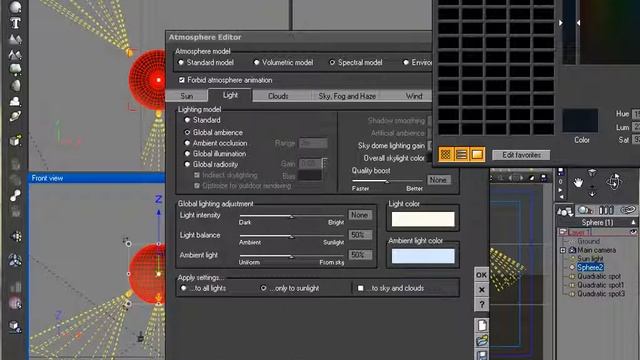Open the Library tab icon in World Browser
This screenshot has height=360, width=640.
[606, 211]
